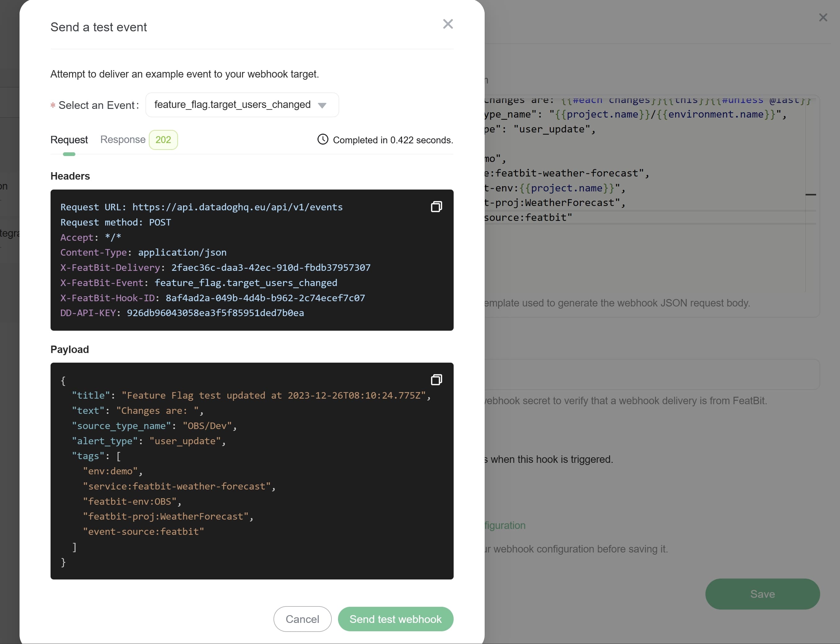Click the 202 response status badge

point(163,140)
